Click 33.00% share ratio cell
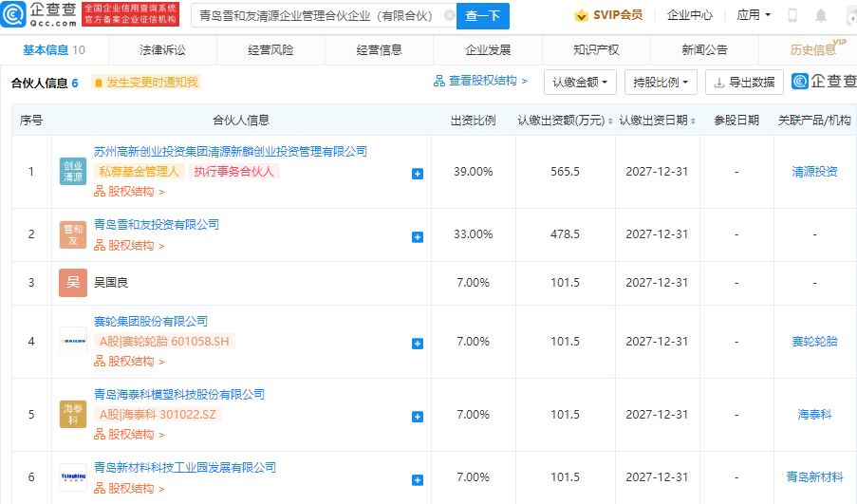The height and width of the screenshot is (504, 857). click(x=474, y=234)
